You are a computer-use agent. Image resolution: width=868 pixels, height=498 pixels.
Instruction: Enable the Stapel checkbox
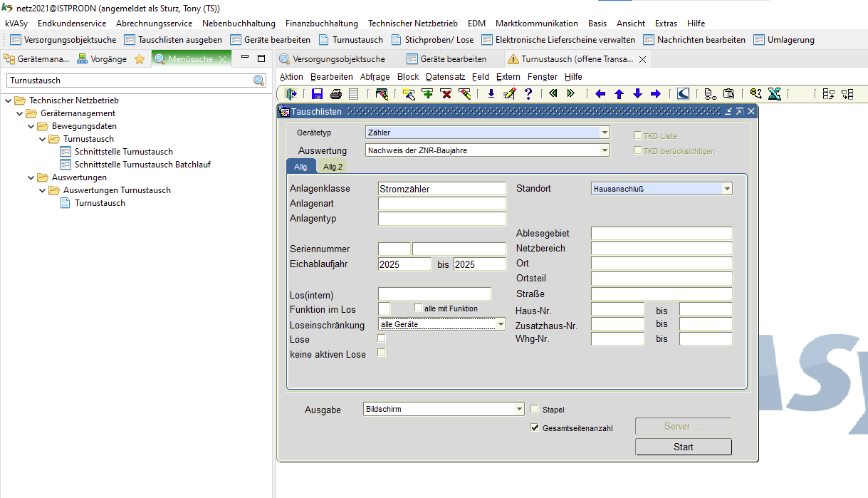point(535,409)
